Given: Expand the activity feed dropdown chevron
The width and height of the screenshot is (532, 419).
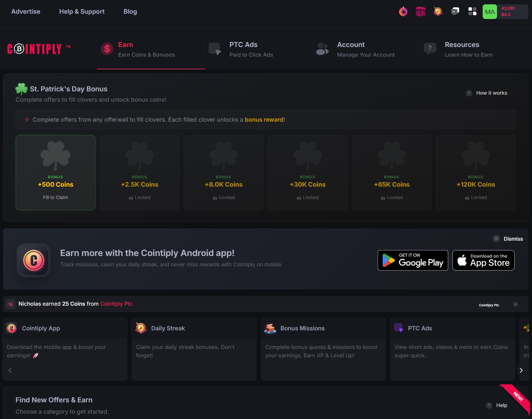Looking at the screenshot, I should [516, 304].
